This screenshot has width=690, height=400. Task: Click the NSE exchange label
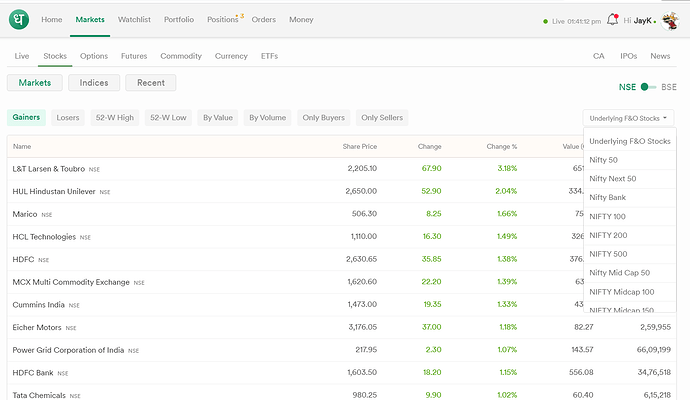(627, 87)
